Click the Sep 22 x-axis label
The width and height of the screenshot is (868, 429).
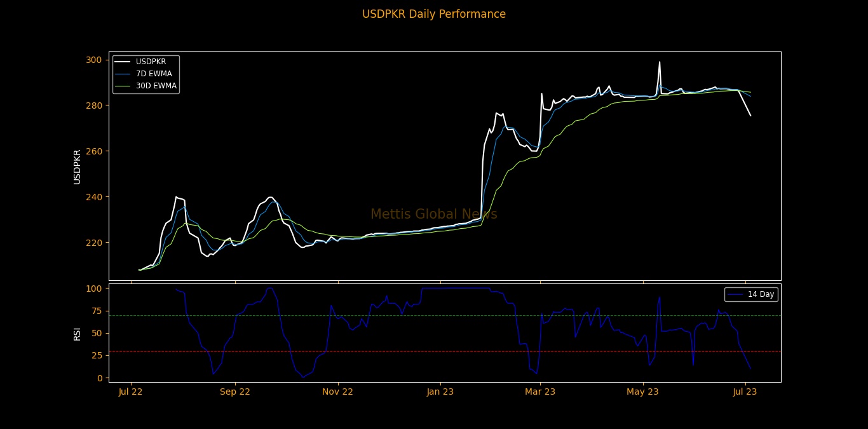[235, 392]
